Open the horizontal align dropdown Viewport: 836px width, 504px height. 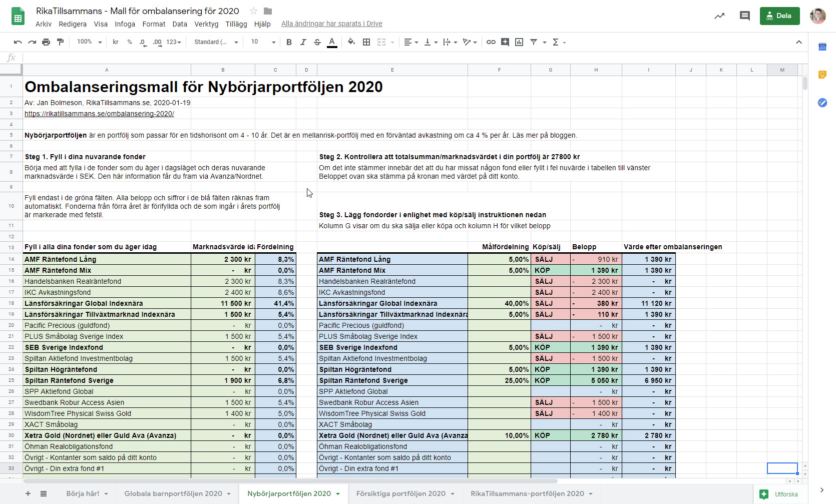[411, 42]
